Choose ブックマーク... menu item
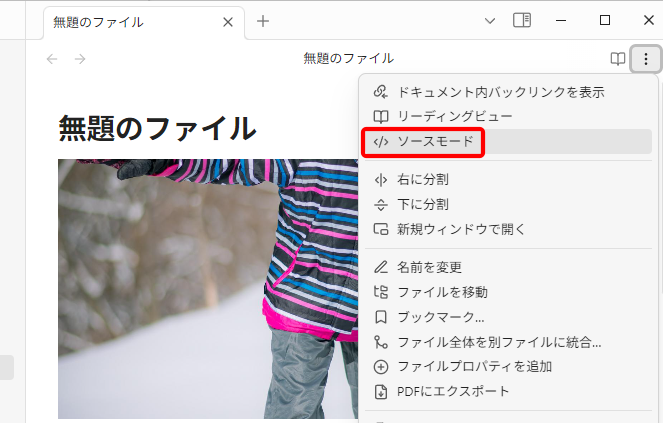 click(508, 317)
